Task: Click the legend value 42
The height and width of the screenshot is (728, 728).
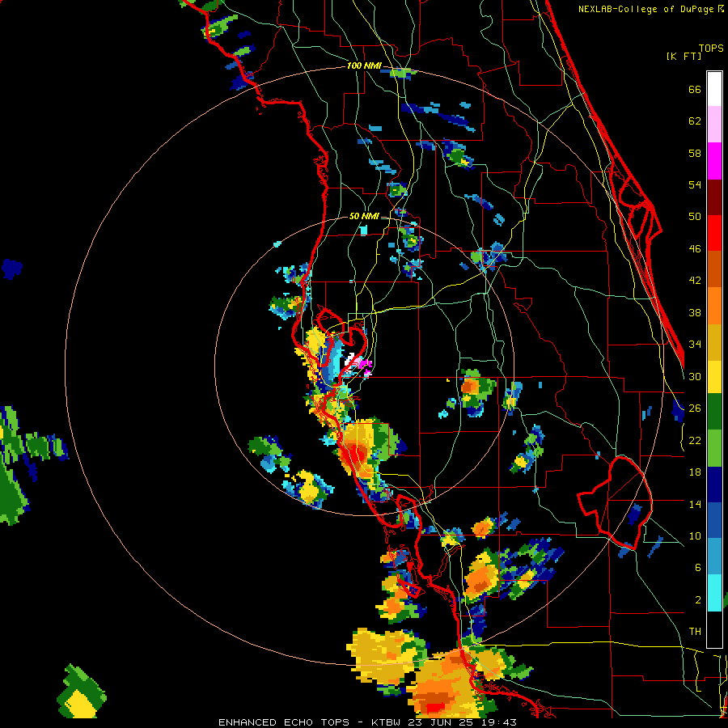Action: [695, 281]
